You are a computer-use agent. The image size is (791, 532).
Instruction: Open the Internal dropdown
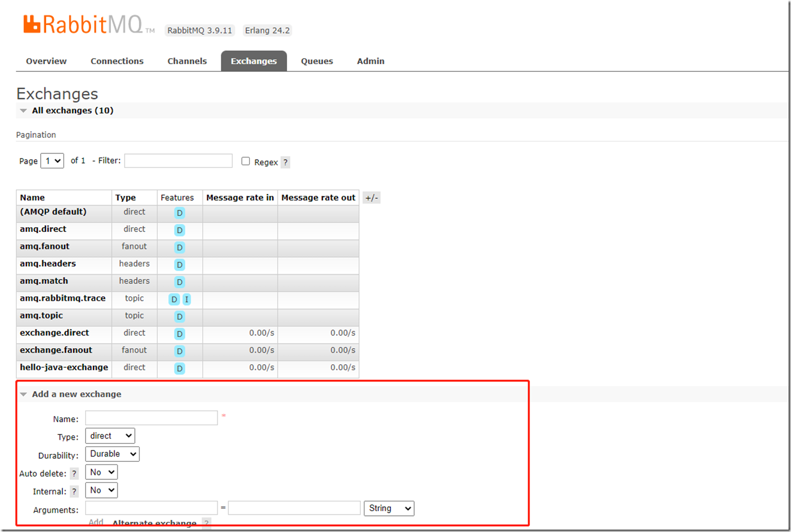[x=101, y=490]
